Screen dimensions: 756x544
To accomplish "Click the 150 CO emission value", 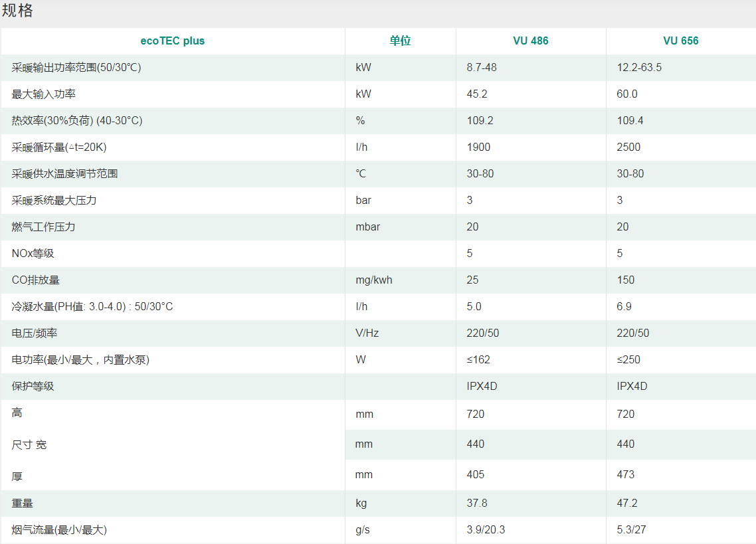I will 626,280.
